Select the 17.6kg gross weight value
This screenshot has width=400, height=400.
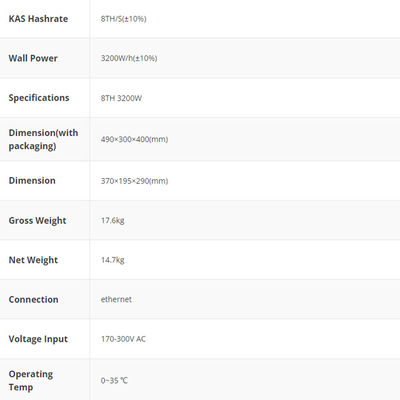coord(113,220)
